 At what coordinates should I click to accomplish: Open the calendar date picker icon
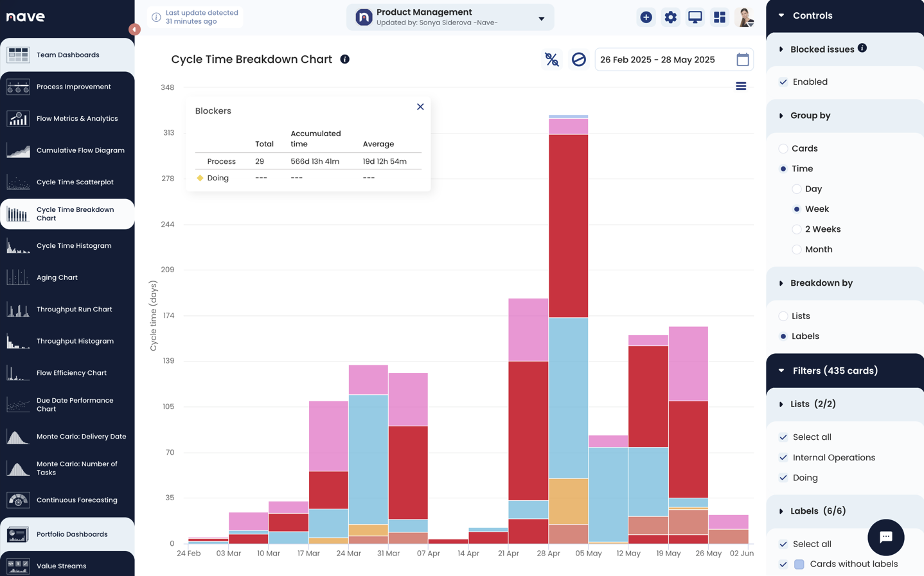[742, 60]
